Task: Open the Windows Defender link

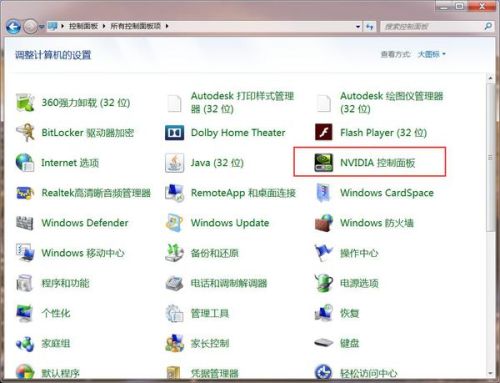Action: (x=85, y=223)
